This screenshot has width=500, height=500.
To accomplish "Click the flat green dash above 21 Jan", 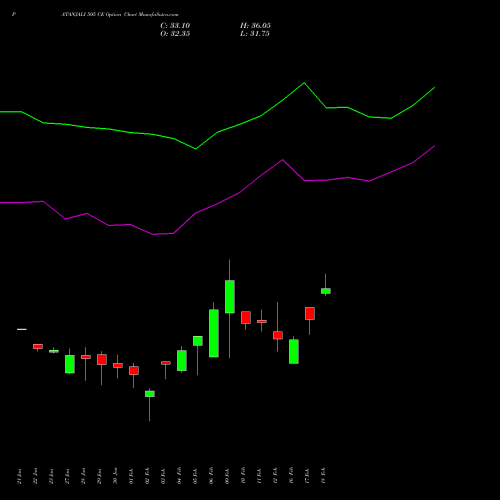I will pyautogui.click(x=22, y=329).
